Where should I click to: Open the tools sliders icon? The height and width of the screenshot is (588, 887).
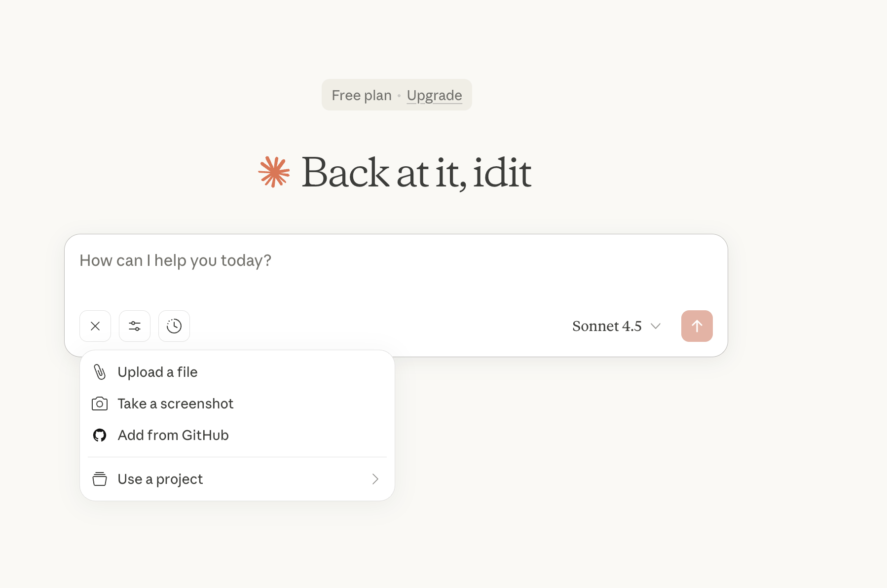coord(135,326)
